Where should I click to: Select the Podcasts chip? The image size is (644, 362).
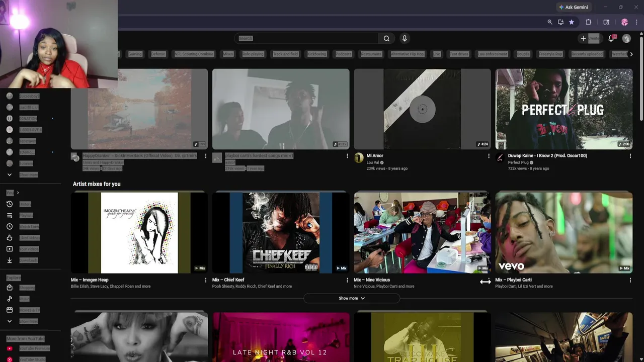pyautogui.click(x=344, y=54)
